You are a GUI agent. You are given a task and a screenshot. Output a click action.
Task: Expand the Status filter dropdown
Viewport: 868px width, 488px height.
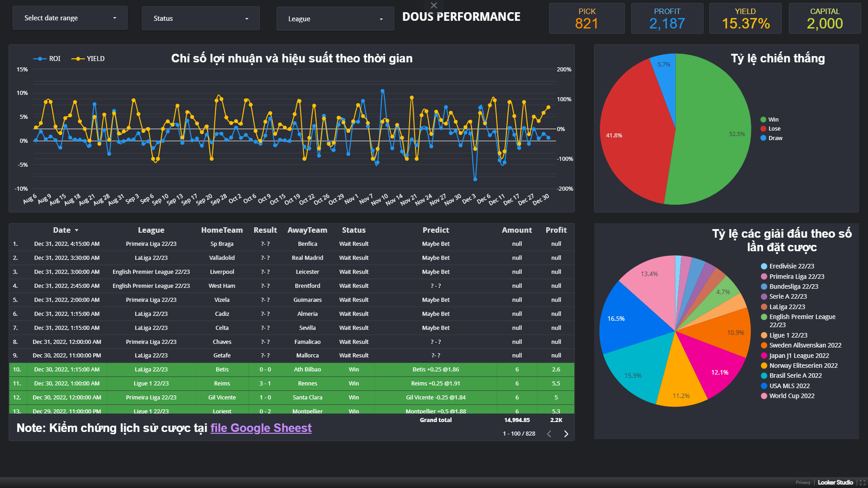pyautogui.click(x=201, y=19)
